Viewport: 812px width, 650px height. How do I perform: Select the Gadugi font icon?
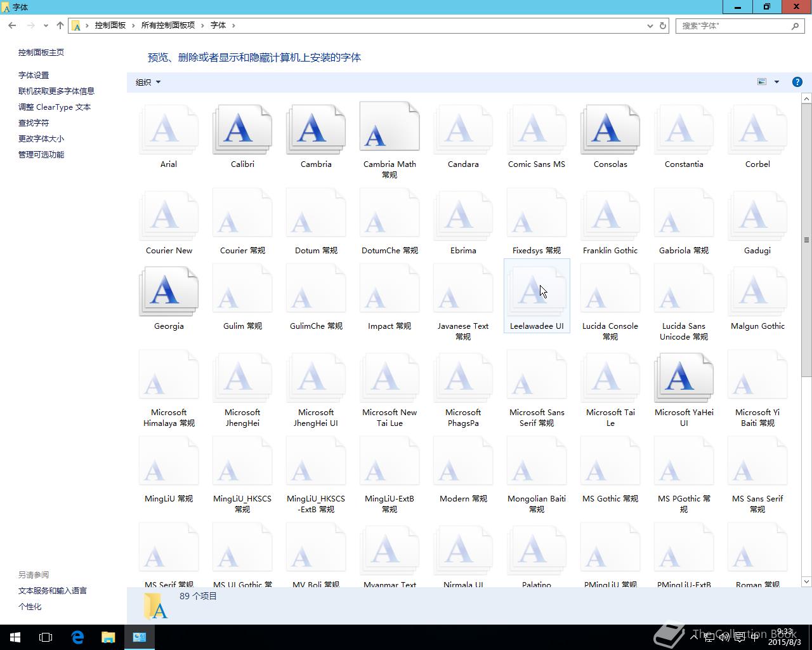(757, 216)
